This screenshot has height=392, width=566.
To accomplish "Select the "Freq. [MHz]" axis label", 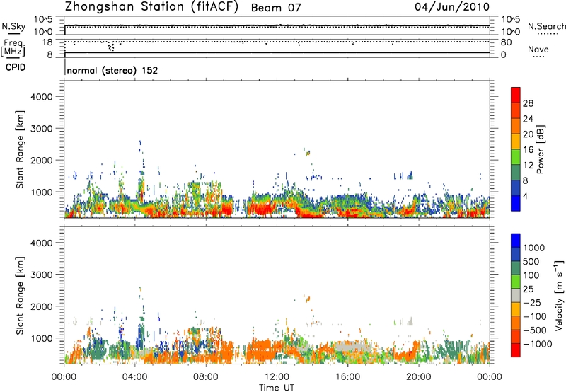I will [x=13, y=47].
